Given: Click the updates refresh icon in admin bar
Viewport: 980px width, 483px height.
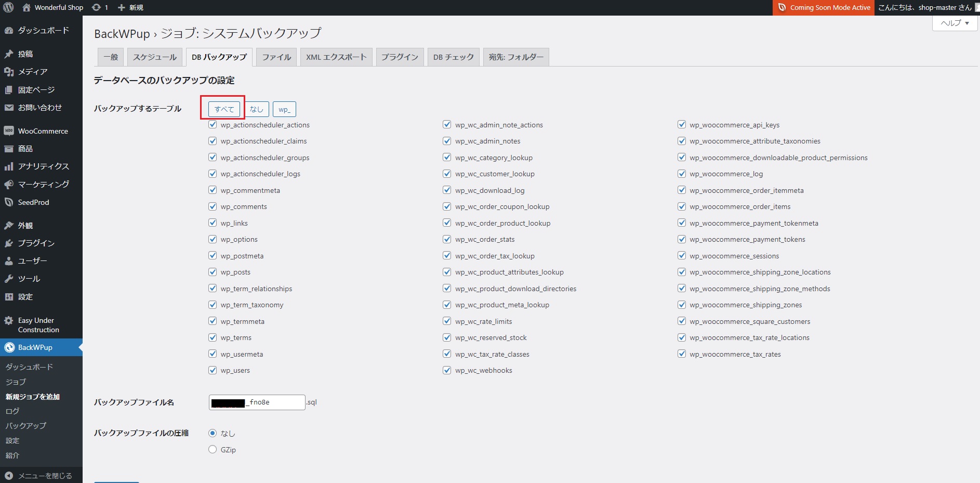Looking at the screenshot, I should coord(96,7).
